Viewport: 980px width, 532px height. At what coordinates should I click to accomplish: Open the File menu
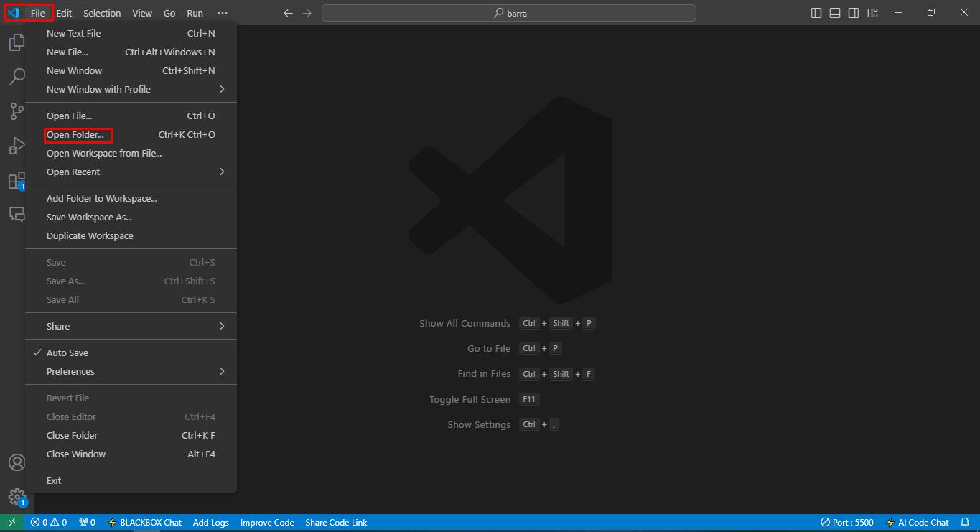(38, 13)
